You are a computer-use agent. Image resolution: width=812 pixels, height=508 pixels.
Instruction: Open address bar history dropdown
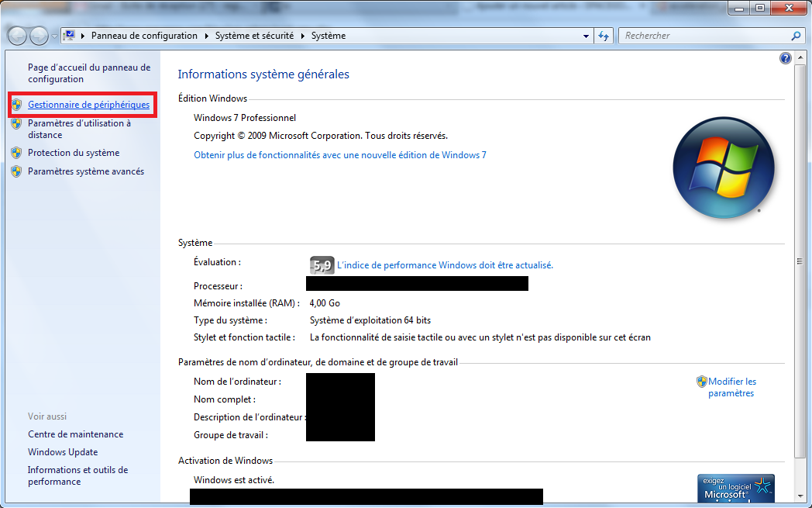[586, 36]
